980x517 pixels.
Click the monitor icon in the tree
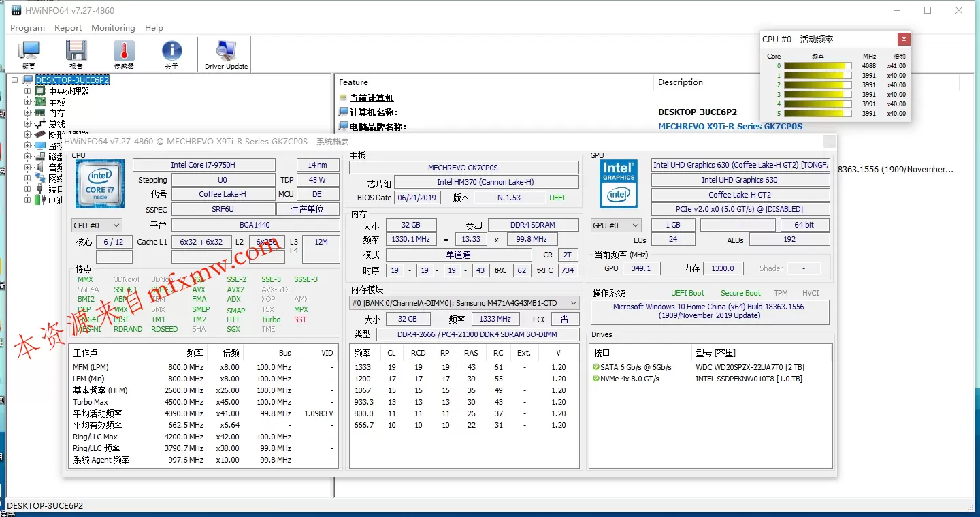click(40, 146)
